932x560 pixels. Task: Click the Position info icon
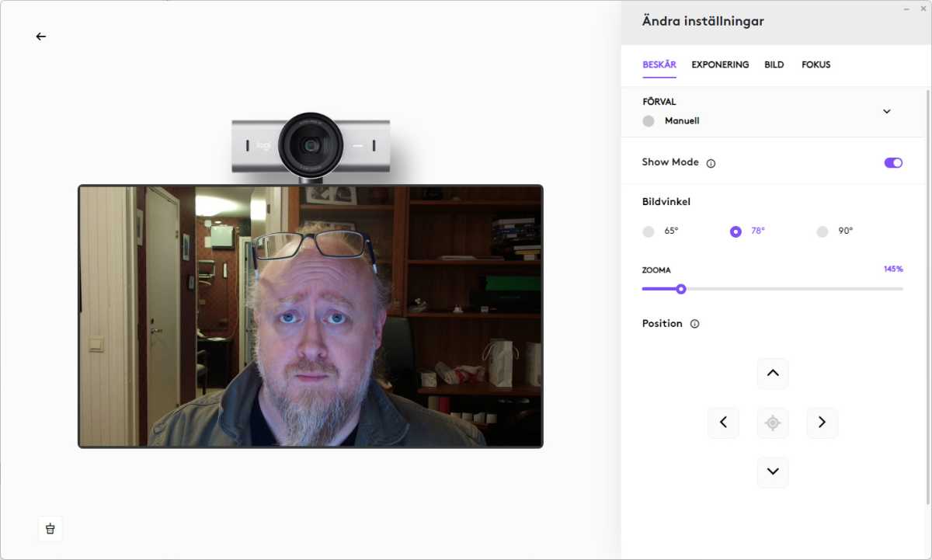pyautogui.click(x=694, y=324)
